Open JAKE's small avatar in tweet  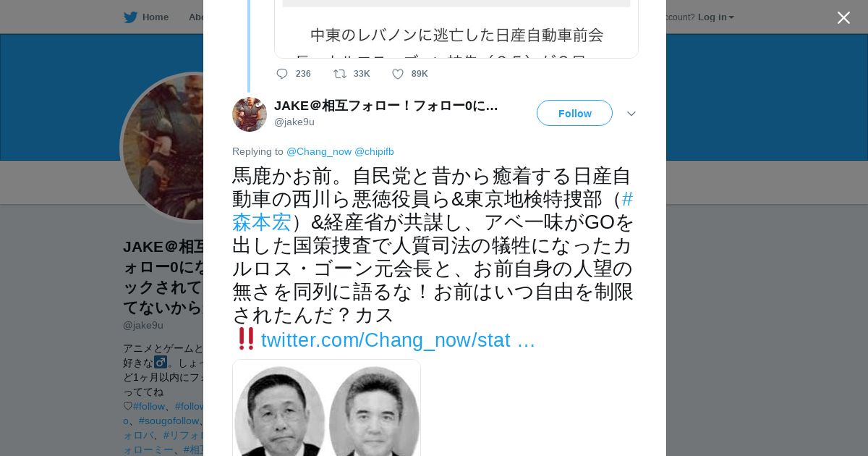click(250, 114)
